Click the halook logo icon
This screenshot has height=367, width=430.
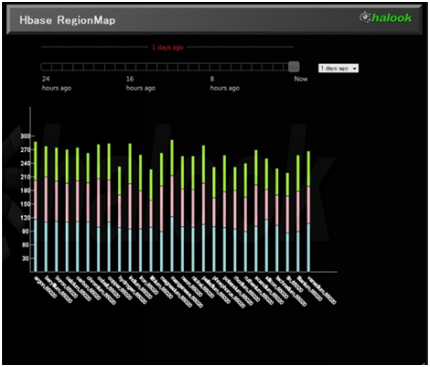tap(365, 17)
